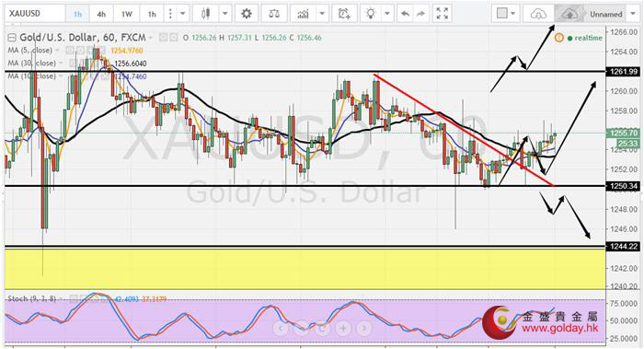Switch to the 1W timeframe
The width and height of the screenshot is (644, 349).
point(127,15)
